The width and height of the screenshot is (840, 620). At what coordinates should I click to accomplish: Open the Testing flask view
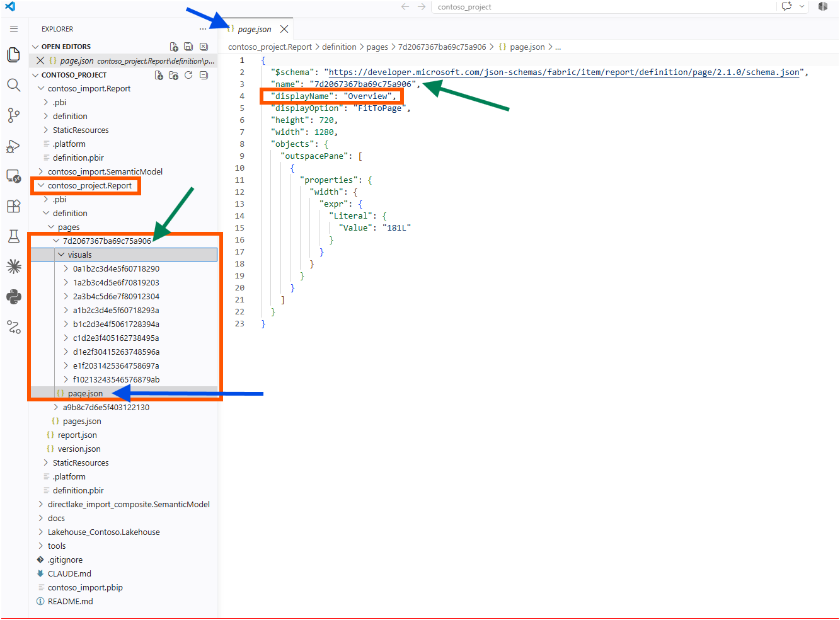pos(13,236)
